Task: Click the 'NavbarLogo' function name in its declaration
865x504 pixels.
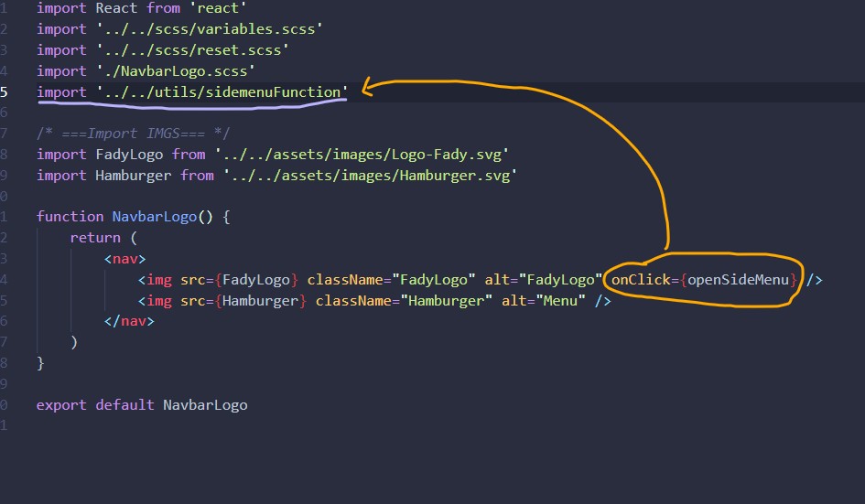Action: tap(155, 217)
